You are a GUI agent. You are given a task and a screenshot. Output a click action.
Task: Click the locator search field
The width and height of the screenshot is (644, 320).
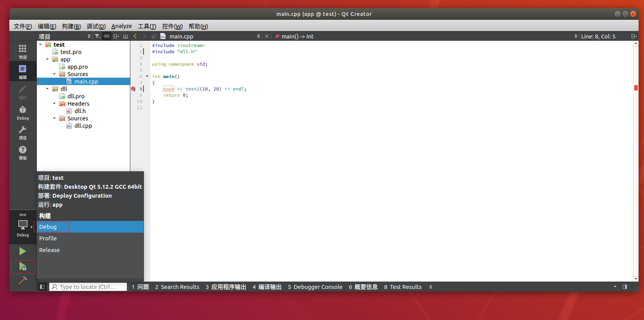[x=88, y=287]
